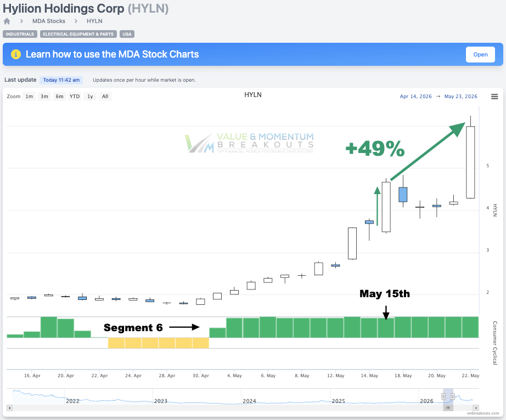Click the scrollbar left arrow
This screenshot has height=420, width=506.
[x=10, y=408]
